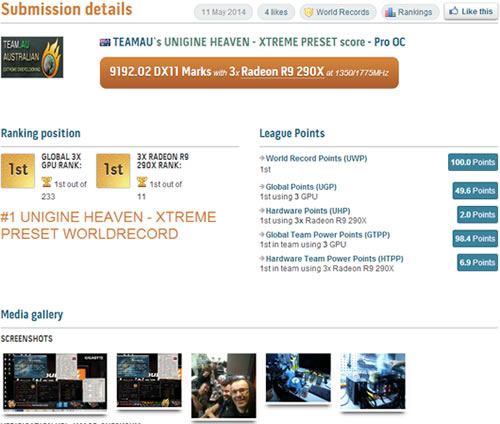The image size is (500, 424).
Task: Click '1st using 3x Radeon R9 290X' text
Action: [x=313, y=221]
